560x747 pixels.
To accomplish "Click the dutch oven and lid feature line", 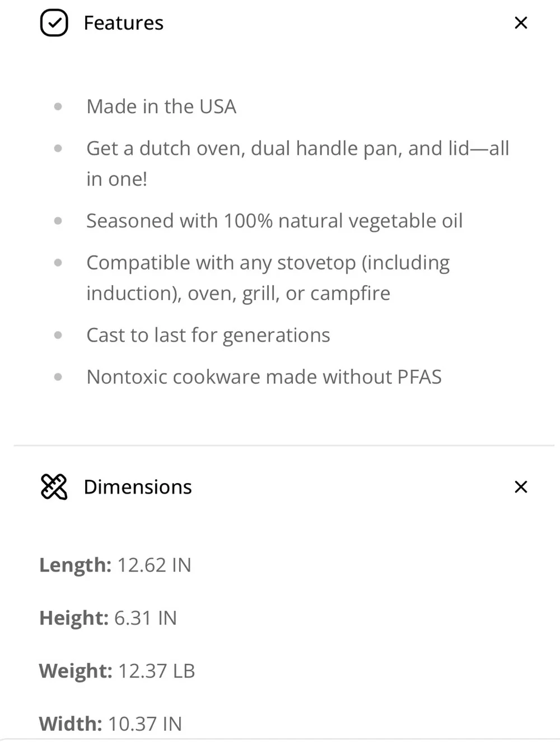I will (298, 164).
